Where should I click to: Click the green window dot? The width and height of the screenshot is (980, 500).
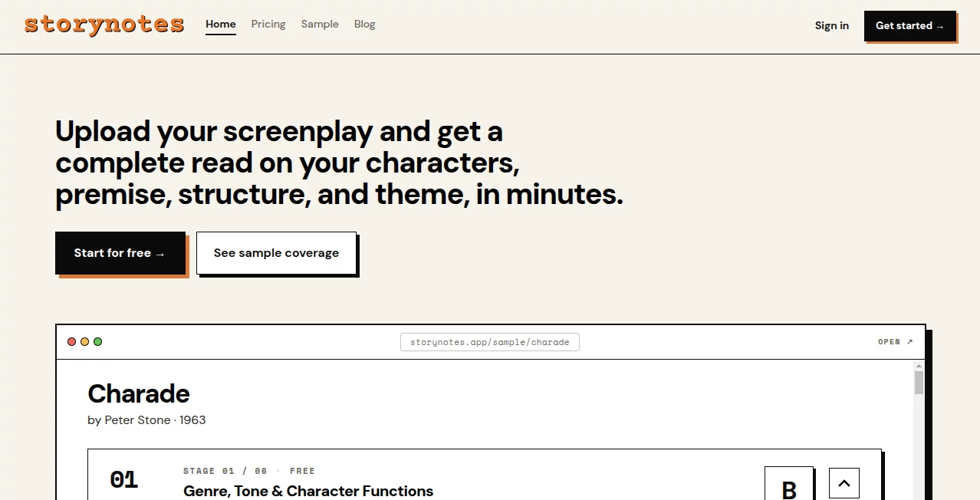98,342
